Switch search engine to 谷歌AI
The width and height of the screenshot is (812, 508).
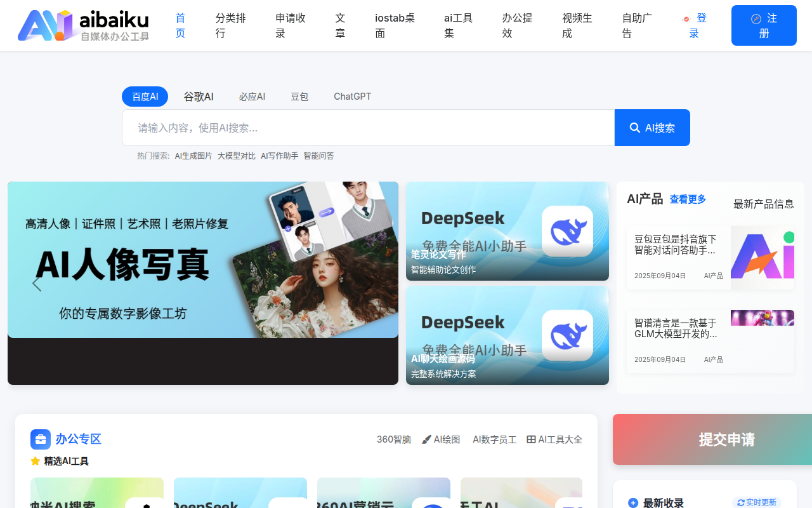[x=199, y=96]
